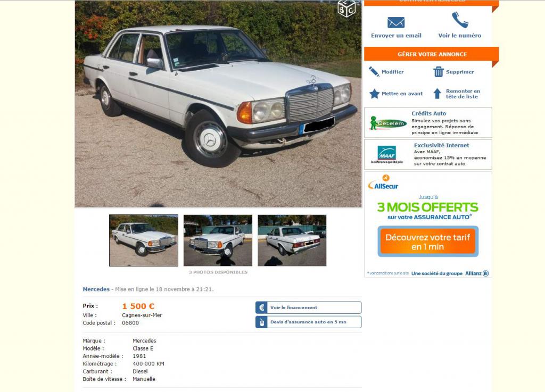The height and width of the screenshot is (392, 545).
Task: Click the trash can Supprimer icon
Action: (439, 72)
